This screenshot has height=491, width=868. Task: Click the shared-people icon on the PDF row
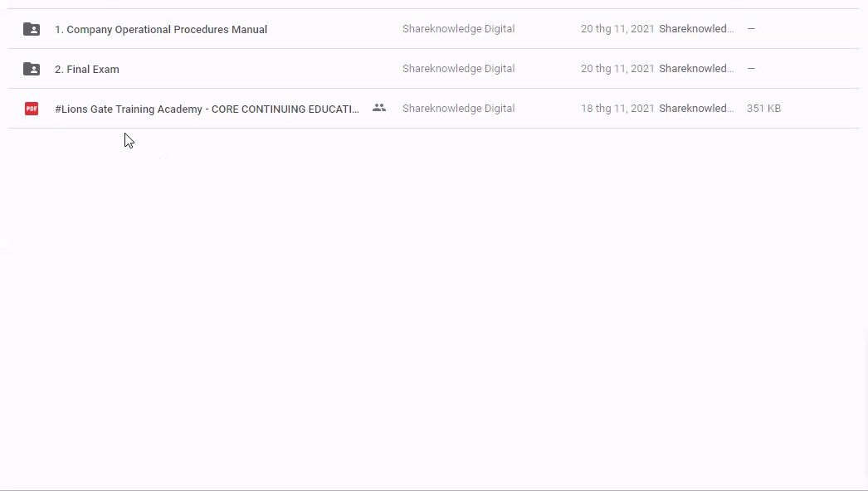pos(379,108)
